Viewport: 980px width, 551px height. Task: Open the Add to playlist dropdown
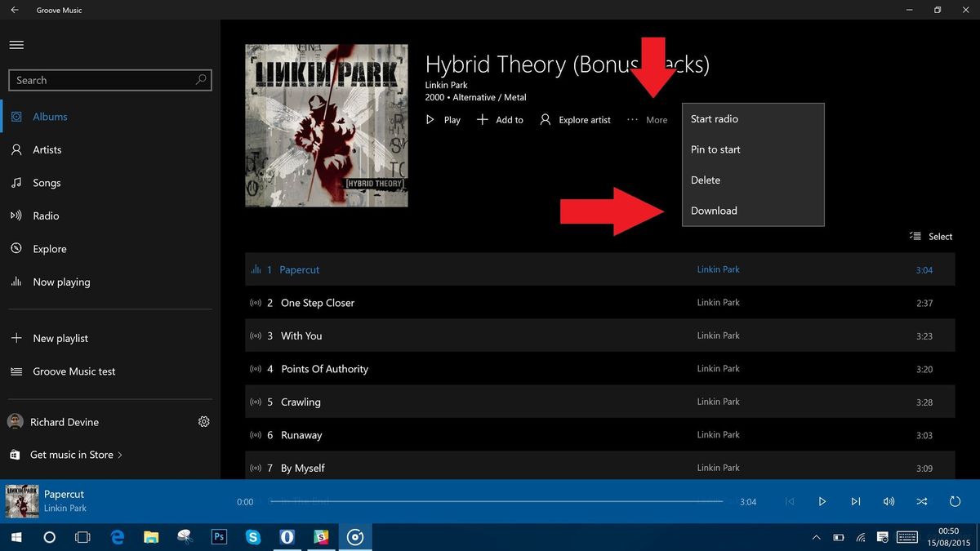pos(500,119)
